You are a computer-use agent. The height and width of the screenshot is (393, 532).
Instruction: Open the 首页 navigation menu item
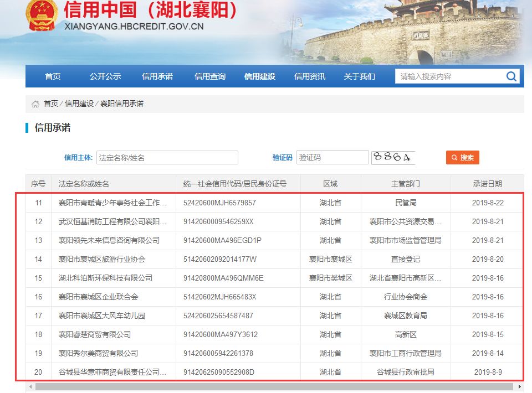53,76
